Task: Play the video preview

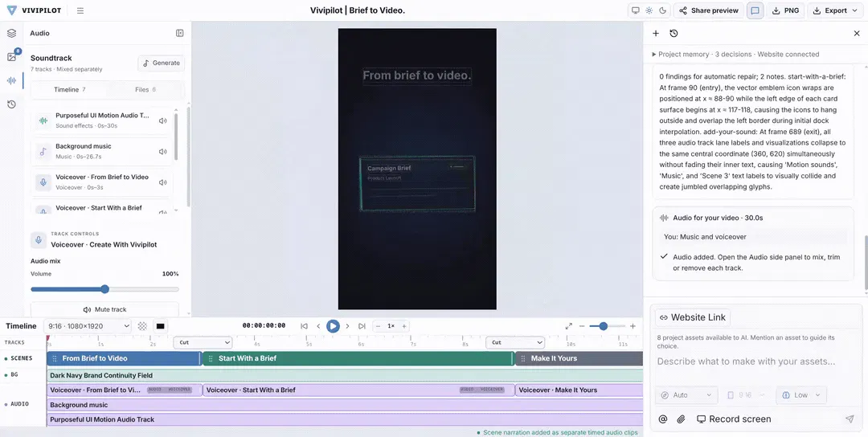Action: (333, 326)
